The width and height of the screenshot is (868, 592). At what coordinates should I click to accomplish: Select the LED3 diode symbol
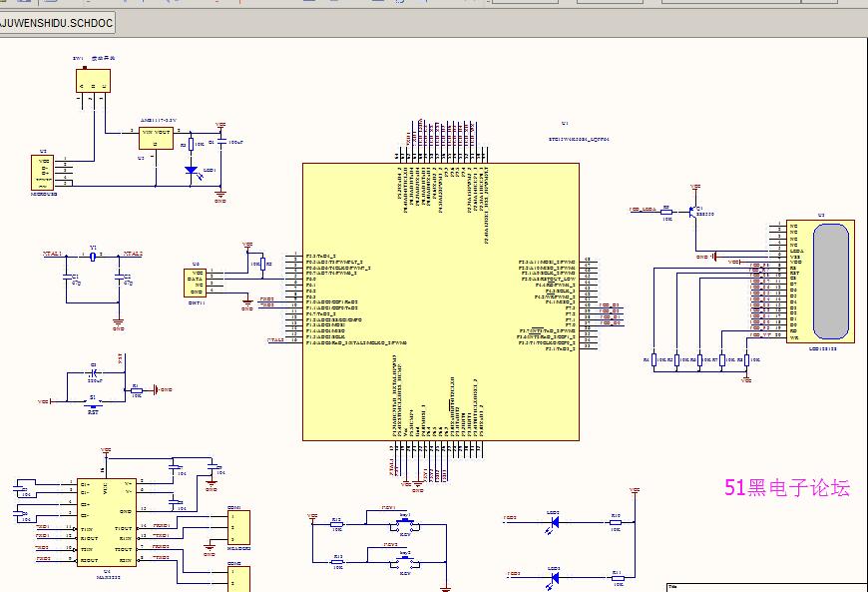pyautogui.click(x=554, y=578)
